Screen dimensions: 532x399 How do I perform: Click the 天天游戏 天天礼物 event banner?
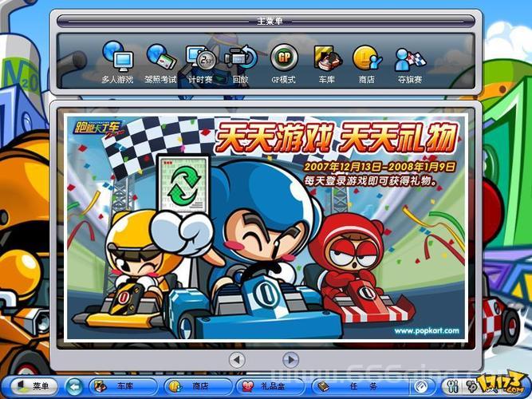pos(266,227)
